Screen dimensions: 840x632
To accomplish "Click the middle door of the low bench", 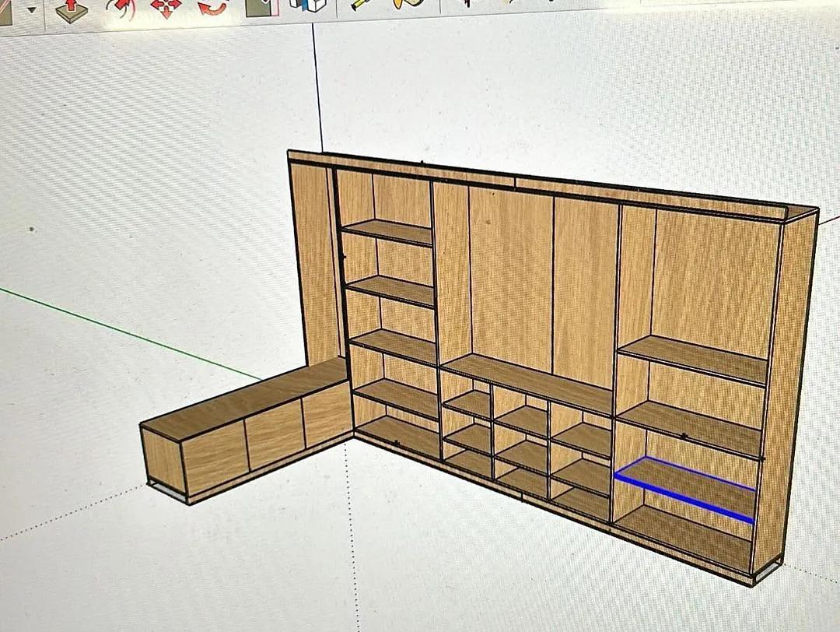I will pos(275,435).
